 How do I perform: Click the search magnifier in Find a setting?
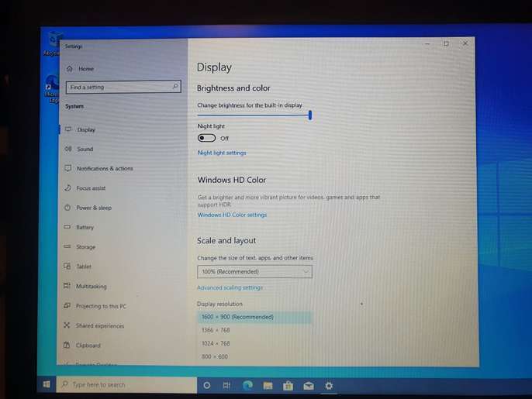tap(175, 87)
